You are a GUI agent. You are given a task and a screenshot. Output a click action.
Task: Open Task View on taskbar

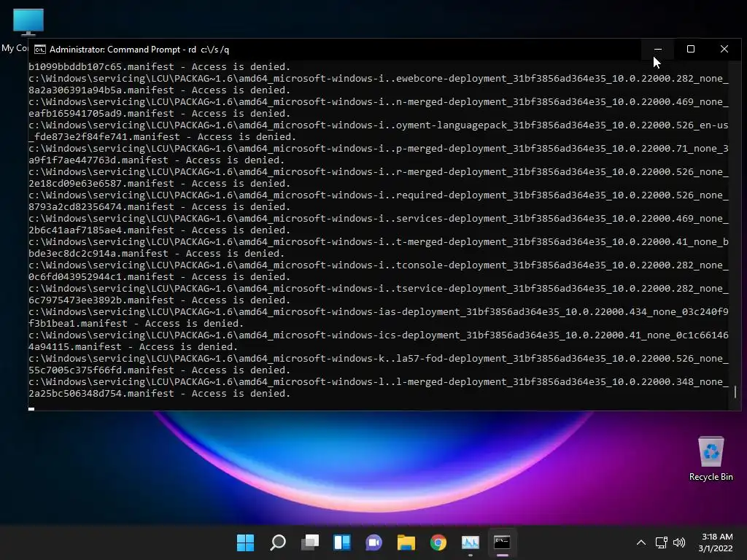point(309,542)
